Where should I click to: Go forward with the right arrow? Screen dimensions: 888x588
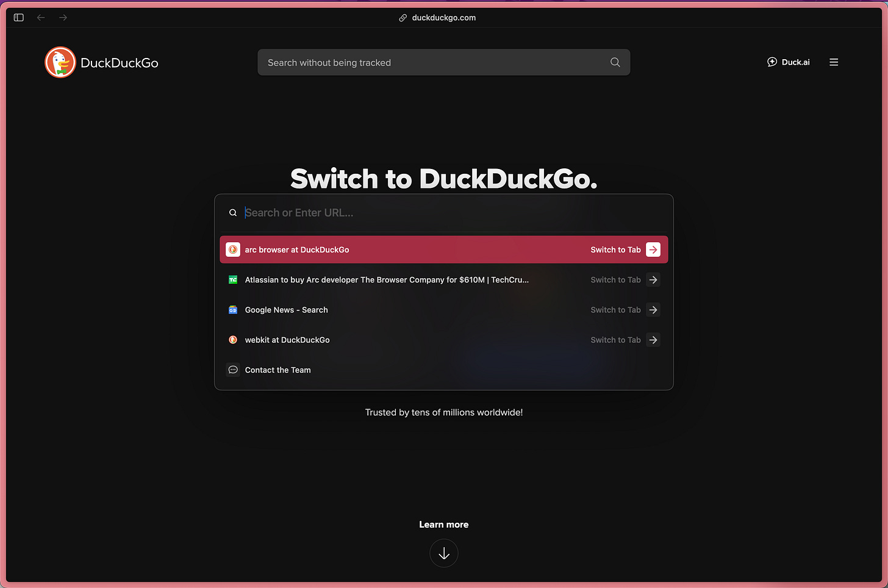click(63, 18)
